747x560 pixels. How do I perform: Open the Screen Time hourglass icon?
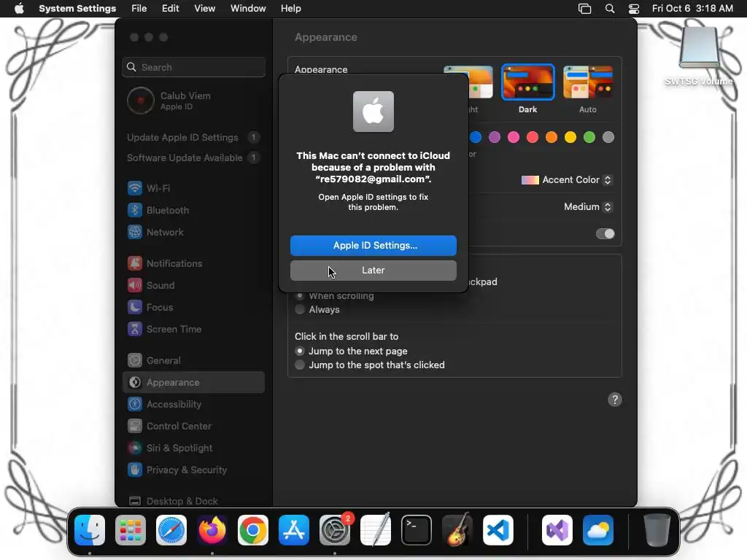click(135, 329)
